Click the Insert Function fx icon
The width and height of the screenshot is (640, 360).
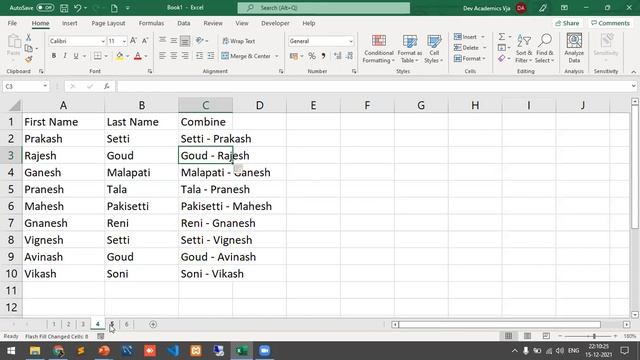coord(107,87)
